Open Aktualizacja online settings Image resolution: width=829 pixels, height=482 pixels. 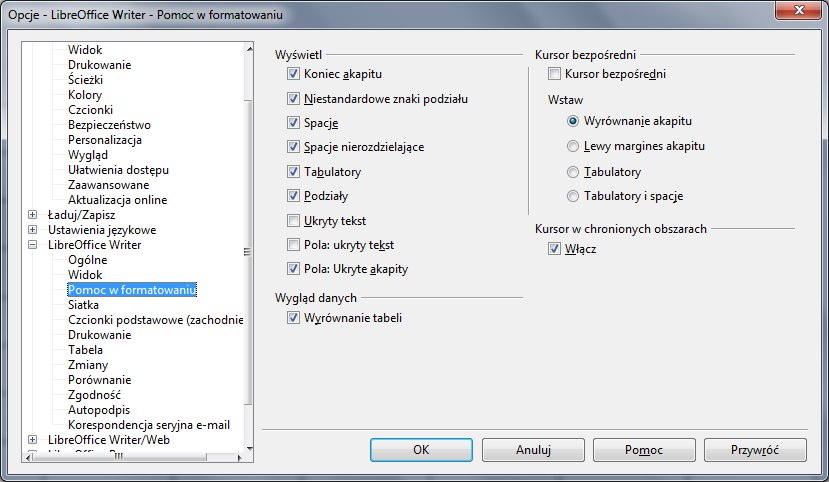pos(117,200)
